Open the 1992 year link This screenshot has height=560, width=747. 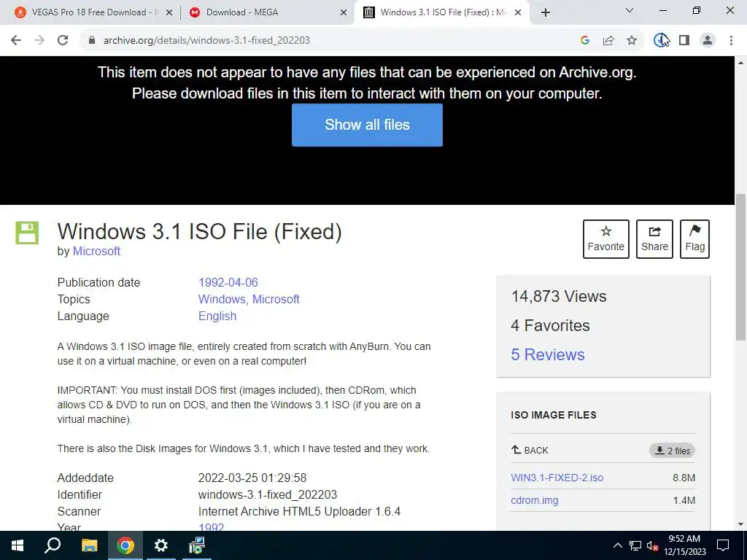(211, 527)
